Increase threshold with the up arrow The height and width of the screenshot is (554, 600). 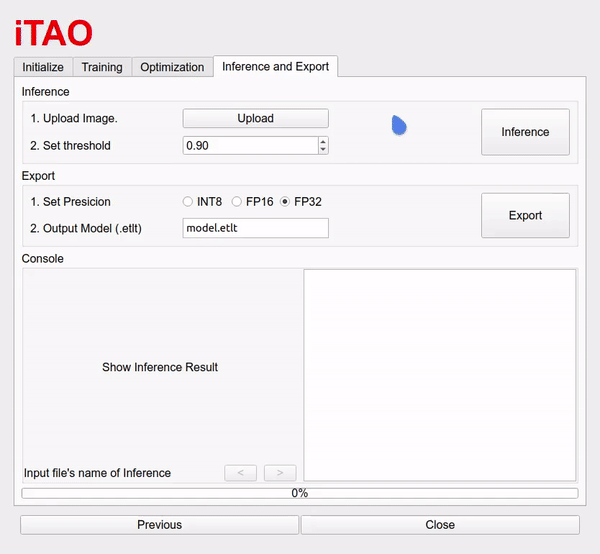323,142
